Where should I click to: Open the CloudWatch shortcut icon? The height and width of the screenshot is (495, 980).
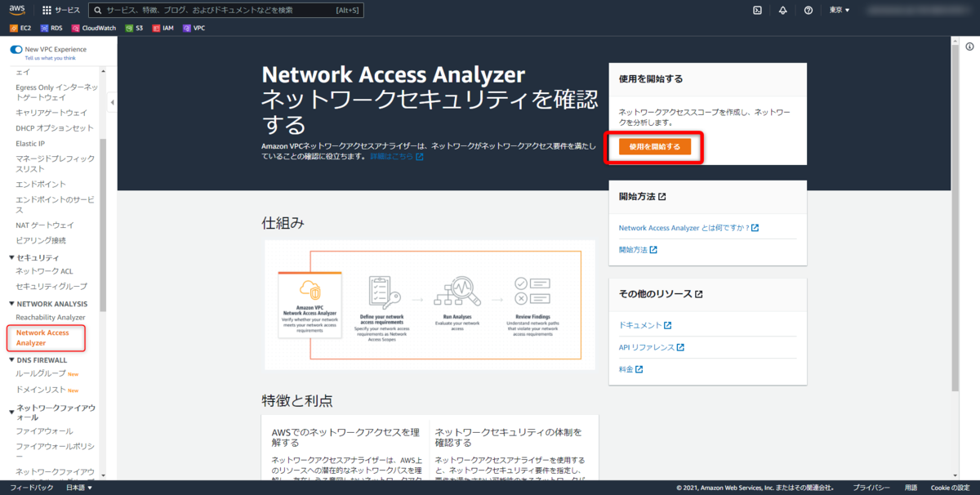76,28
